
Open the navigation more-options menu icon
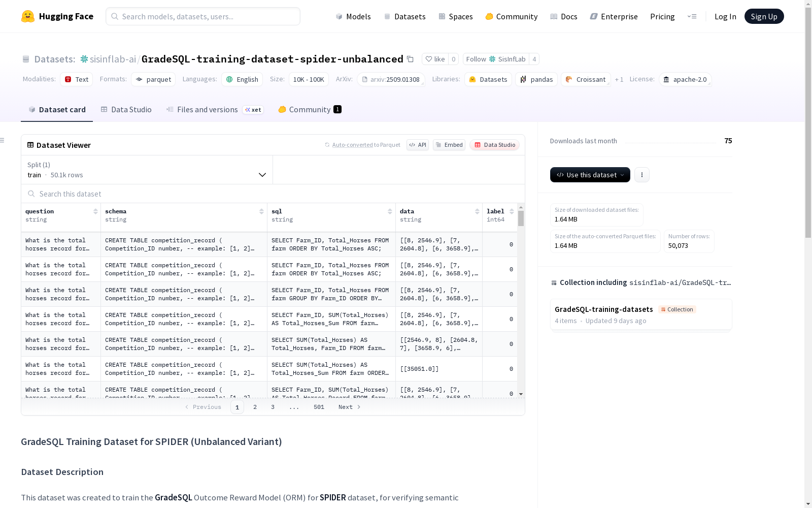point(692,16)
